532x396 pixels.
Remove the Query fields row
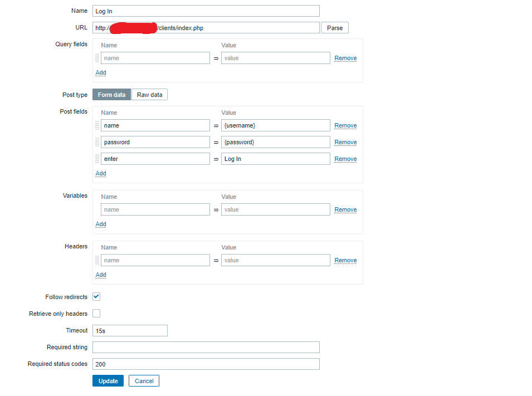pos(345,58)
